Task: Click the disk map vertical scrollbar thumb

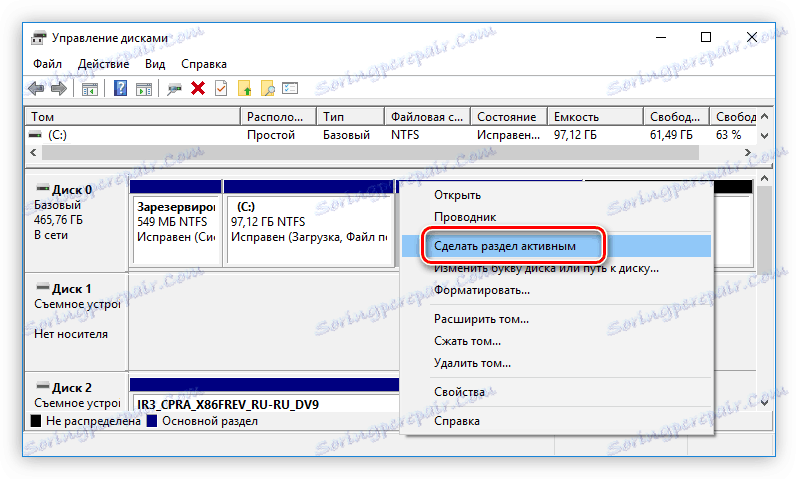Action: pyautogui.click(x=764, y=230)
